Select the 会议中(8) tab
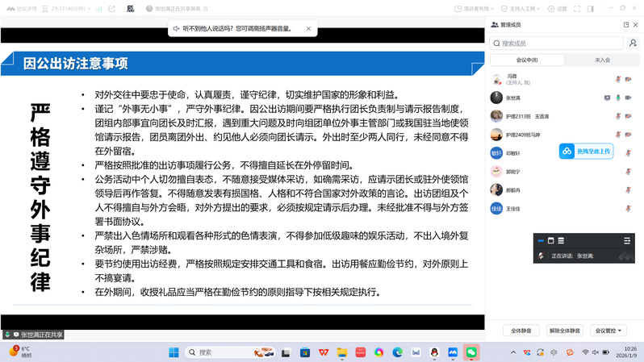Viewport: 644px width, 362px height. [x=527, y=60]
